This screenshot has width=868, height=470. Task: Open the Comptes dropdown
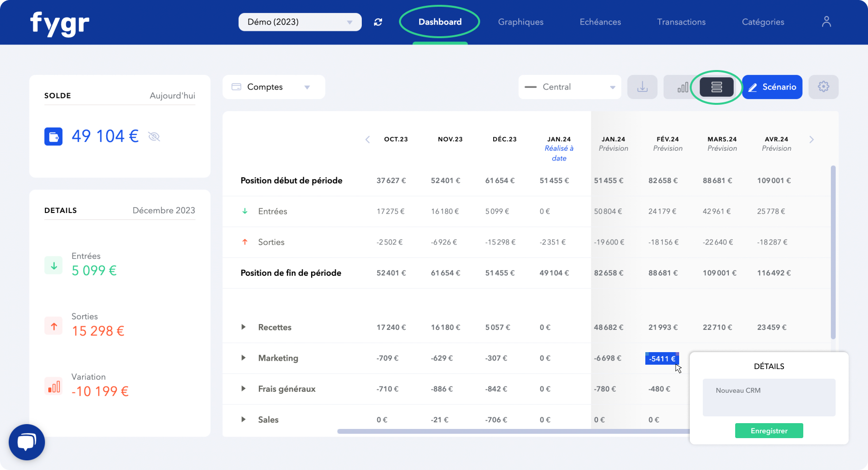(273, 87)
